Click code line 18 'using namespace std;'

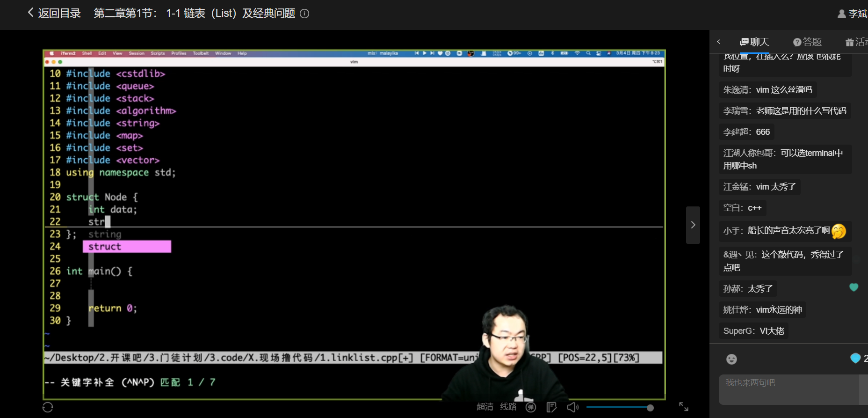[121, 173]
